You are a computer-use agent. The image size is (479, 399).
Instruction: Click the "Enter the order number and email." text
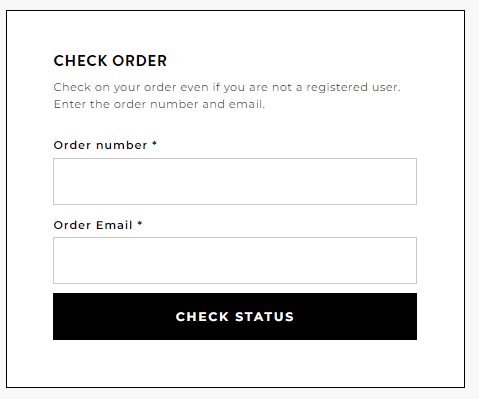point(159,104)
